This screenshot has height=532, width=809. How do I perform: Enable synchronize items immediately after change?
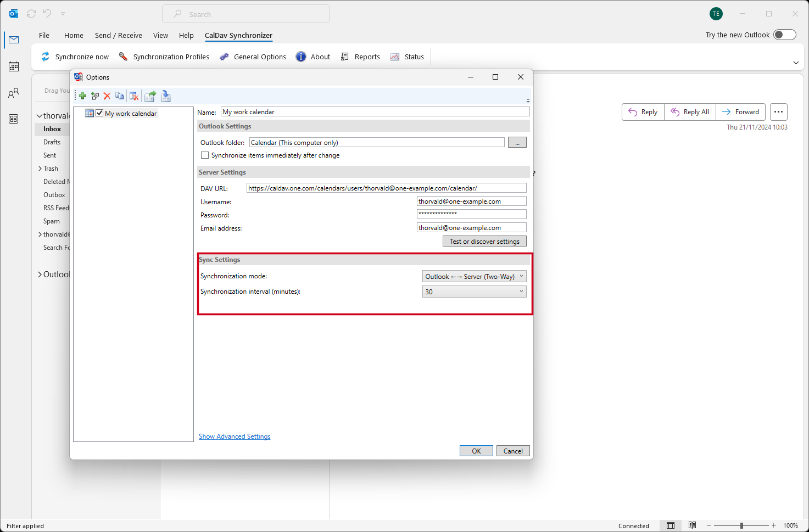pyautogui.click(x=205, y=155)
